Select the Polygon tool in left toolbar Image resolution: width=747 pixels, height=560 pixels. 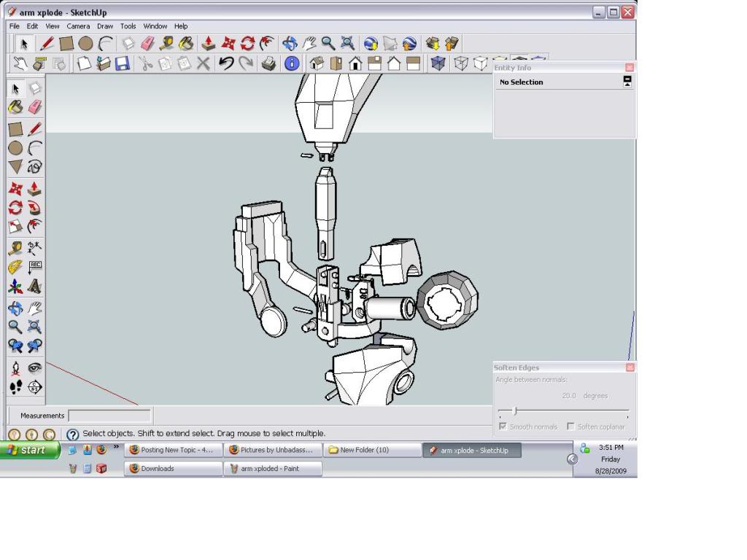coord(15,167)
